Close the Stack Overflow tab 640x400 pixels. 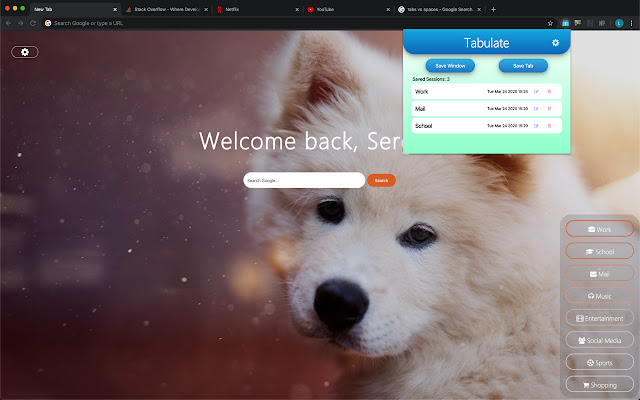(x=206, y=9)
